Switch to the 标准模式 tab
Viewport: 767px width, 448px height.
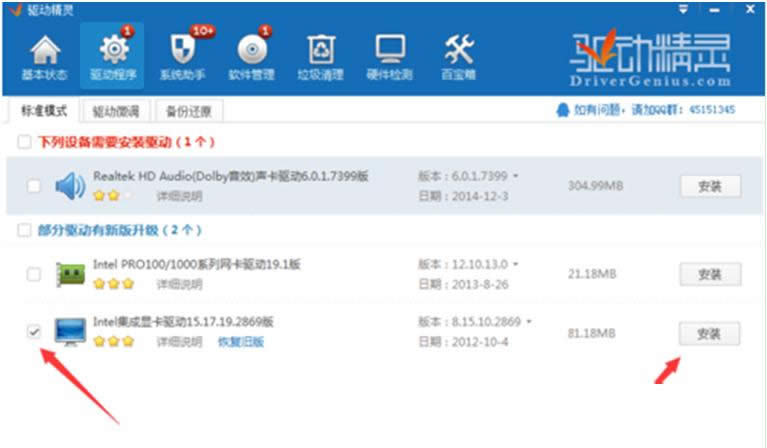[44, 111]
